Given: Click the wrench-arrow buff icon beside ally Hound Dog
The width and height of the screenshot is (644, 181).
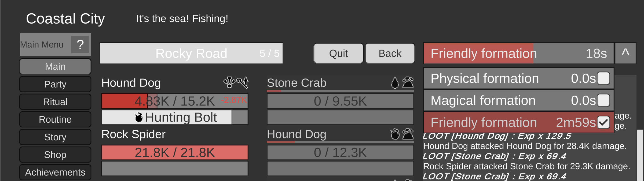Looking at the screenshot, I should (243, 82).
